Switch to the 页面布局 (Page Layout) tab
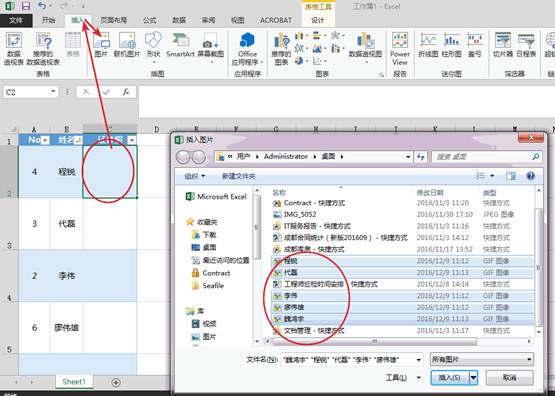This screenshot has height=396, width=555. 114,20
